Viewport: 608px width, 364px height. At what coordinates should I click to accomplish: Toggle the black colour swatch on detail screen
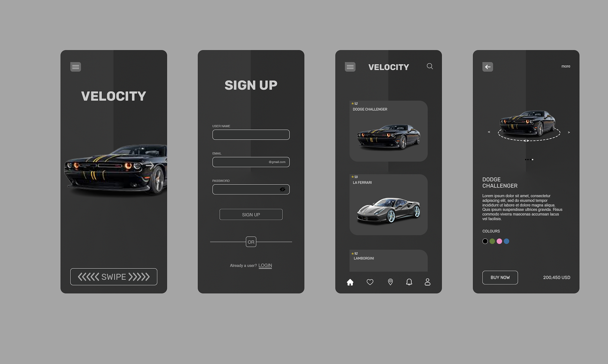tap(485, 241)
